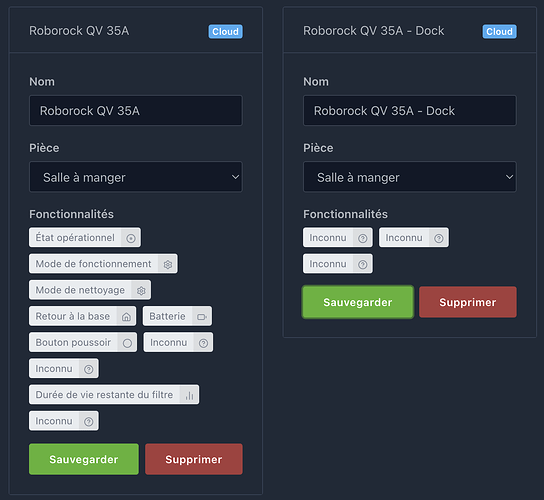Image resolution: width=544 pixels, height=500 pixels.
Task: Click the header title 'Roborock QV 35A'
Action: coord(79,31)
